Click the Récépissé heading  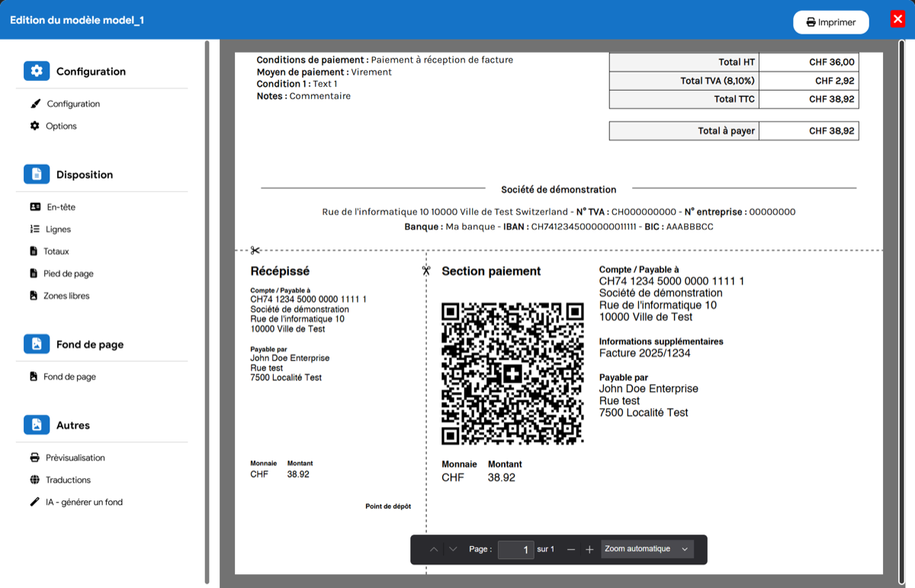click(x=280, y=271)
